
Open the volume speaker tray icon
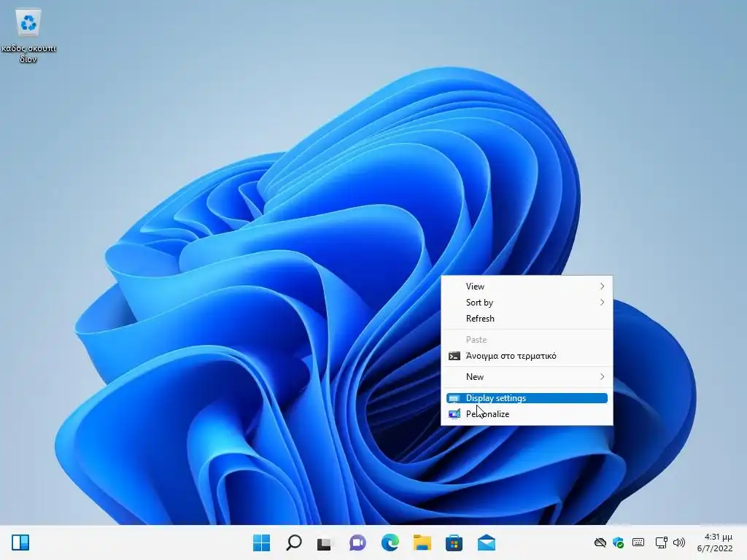click(679, 542)
